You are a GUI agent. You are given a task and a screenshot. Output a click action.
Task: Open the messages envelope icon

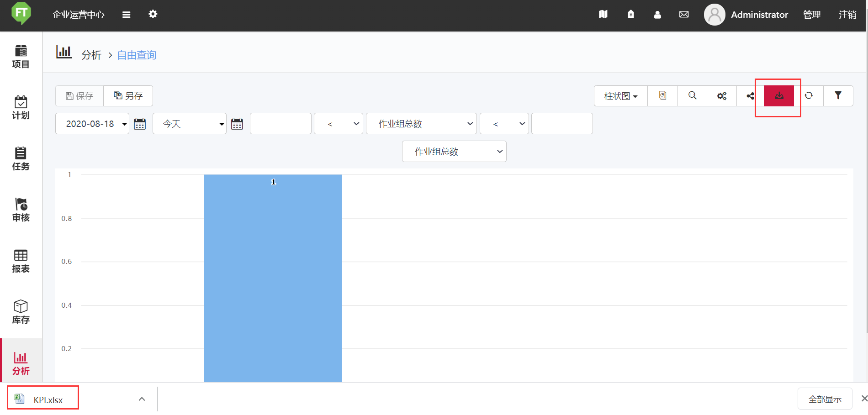click(x=684, y=15)
